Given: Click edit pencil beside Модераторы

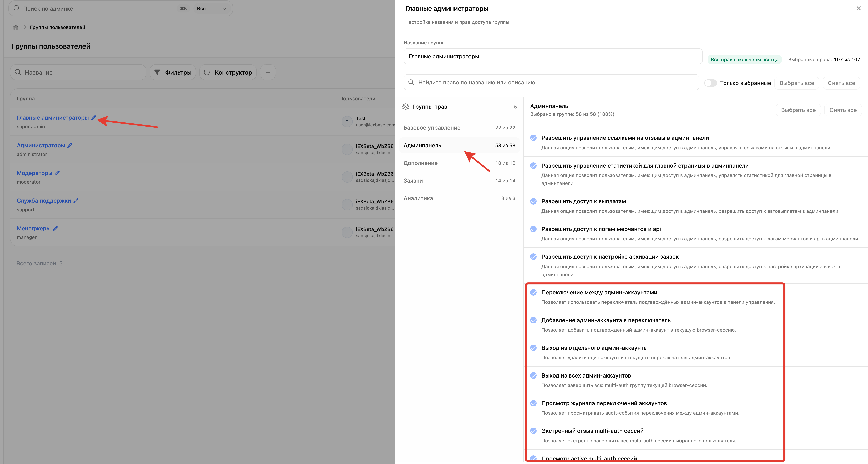Looking at the screenshot, I should 57,173.
